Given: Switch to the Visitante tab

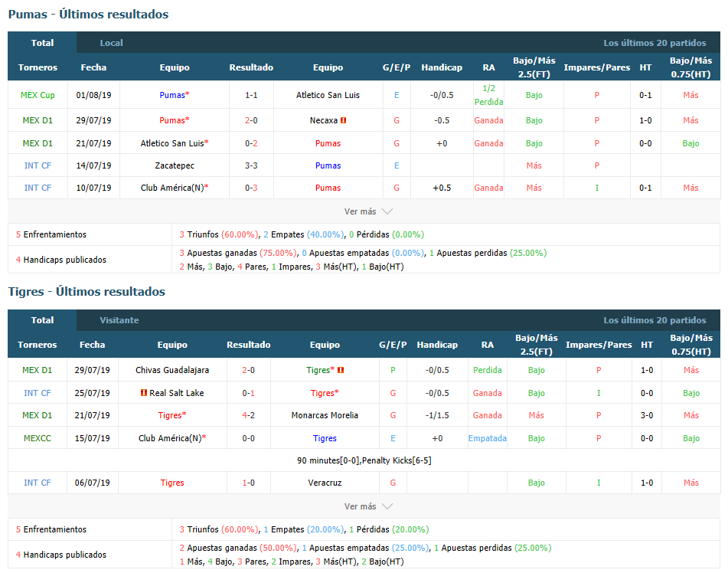Looking at the screenshot, I should pos(119,320).
